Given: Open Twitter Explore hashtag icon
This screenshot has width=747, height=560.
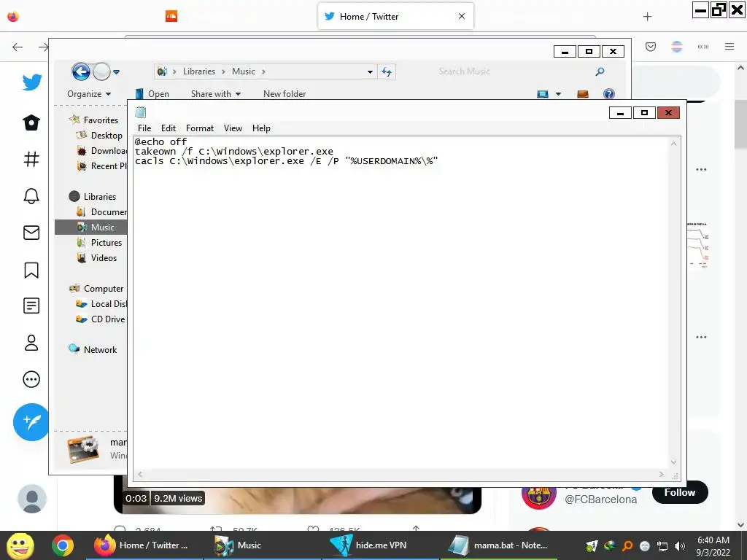Looking at the screenshot, I should (x=31, y=159).
